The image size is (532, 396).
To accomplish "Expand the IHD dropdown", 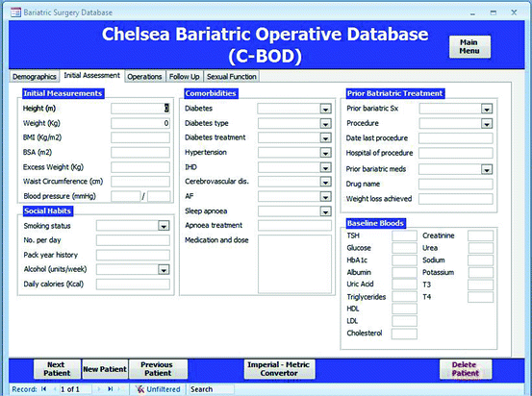I will coord(325,167).
